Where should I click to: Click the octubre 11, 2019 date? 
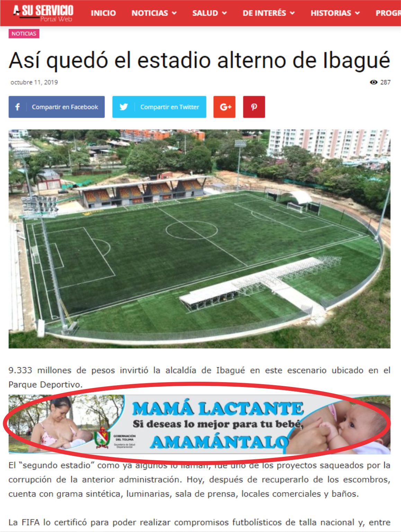tap(34, 82)
